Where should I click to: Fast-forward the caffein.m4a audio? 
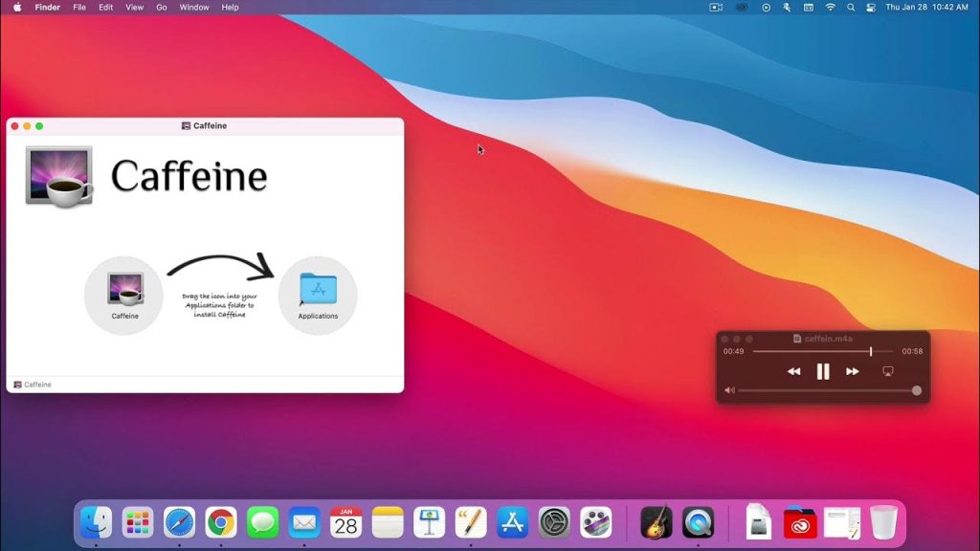[852, 372]
